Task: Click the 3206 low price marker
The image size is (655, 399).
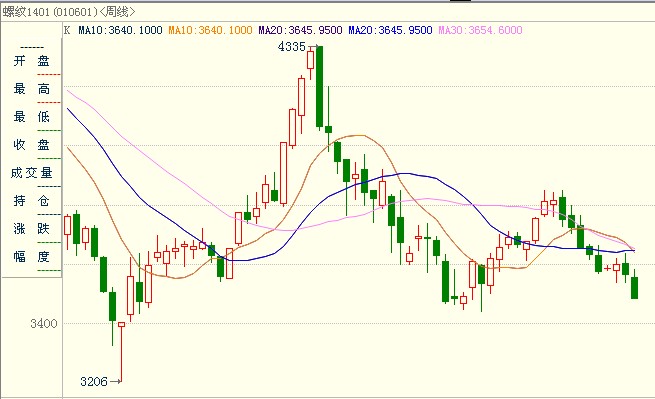Action: tap(94, 381)
